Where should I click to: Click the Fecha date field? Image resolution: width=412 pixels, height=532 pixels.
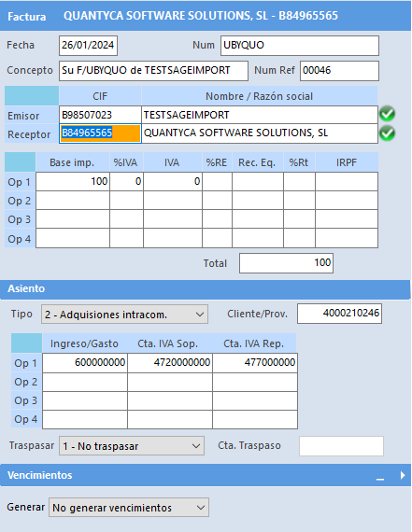coord(89,46)
